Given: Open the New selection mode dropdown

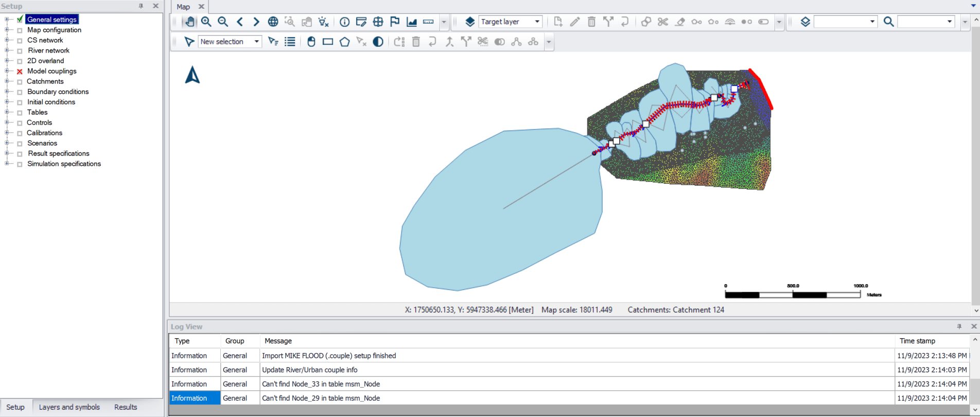Looking at the screenshot, I should click(x=256, y=42).
